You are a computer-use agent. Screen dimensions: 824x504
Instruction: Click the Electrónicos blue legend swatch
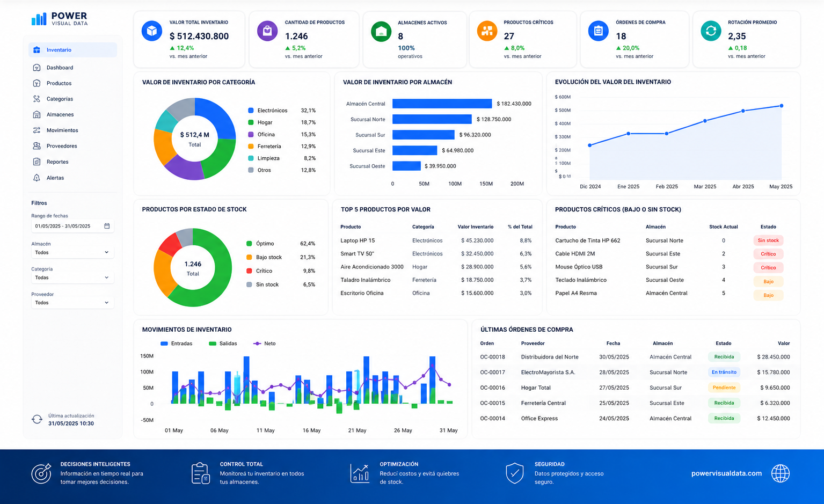pos(251,111)
